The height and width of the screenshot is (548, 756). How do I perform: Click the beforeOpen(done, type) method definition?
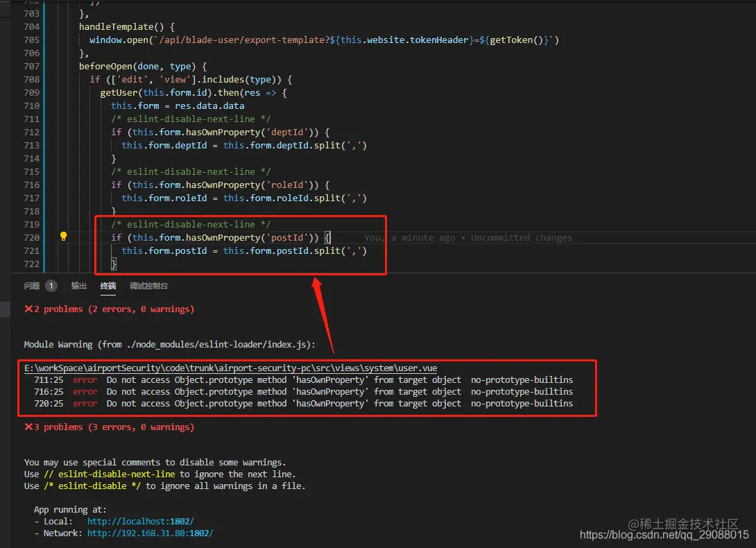143,66
